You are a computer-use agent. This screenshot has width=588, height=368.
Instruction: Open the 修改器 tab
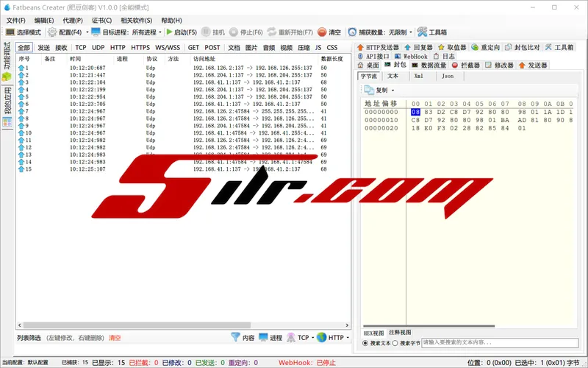[499, 65]
